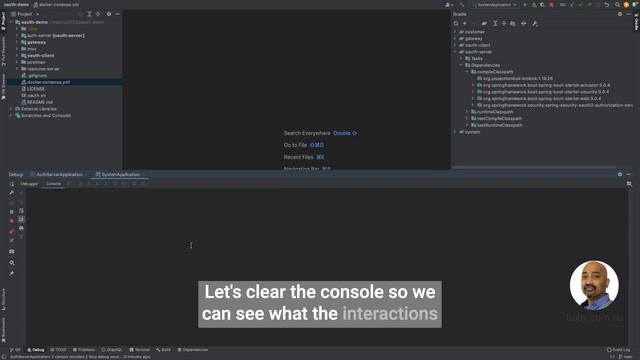Open the Console sub-tab
The height and width of the screenshot is (360, 640).
coord(53,184)
